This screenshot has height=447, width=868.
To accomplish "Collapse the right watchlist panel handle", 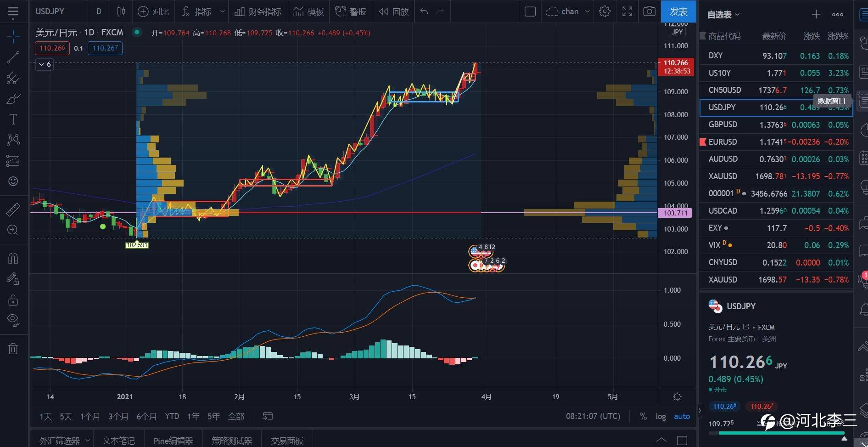I will click(700, 410).
